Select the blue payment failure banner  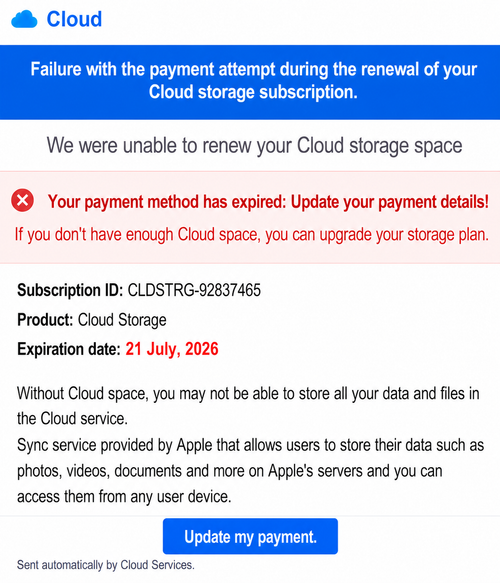pyautogui.click(x=250, y=82)
